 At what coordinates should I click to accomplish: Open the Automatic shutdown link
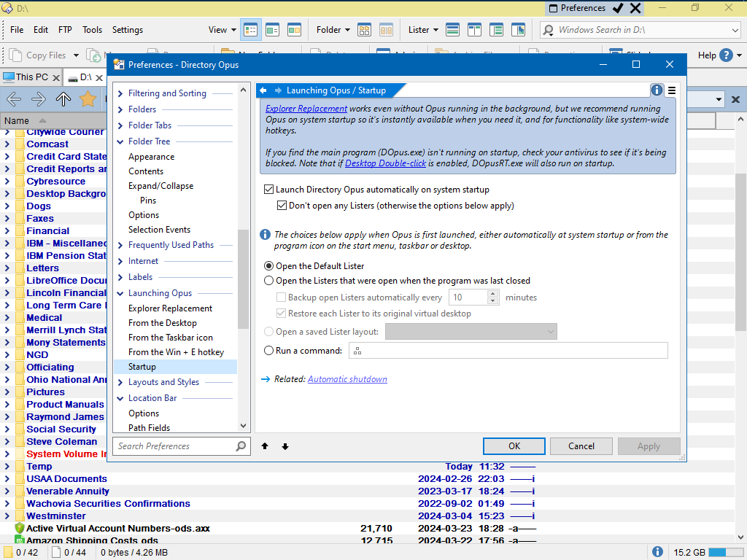[x=347, y=379]
